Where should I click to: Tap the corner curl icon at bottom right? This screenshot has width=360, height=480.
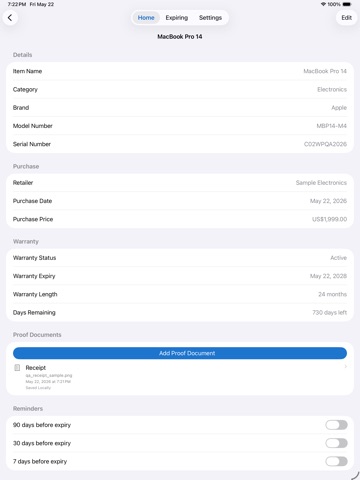point(355,475)
